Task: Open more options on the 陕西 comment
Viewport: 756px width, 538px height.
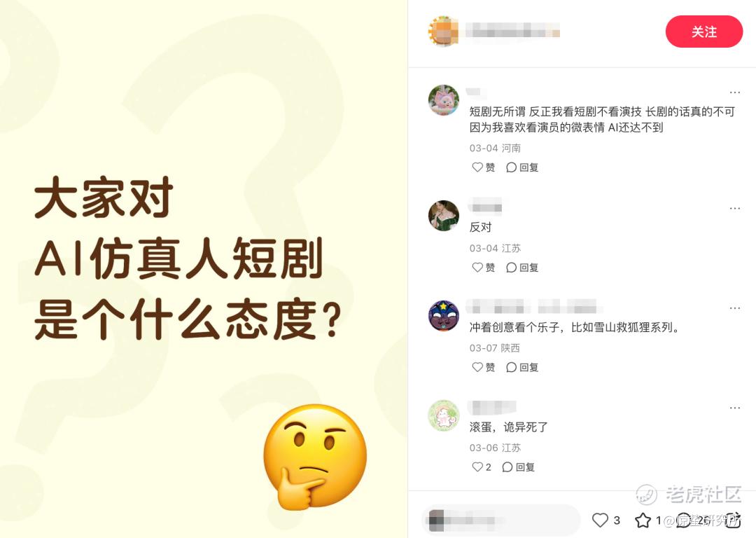Action: (x=735, y=308)
